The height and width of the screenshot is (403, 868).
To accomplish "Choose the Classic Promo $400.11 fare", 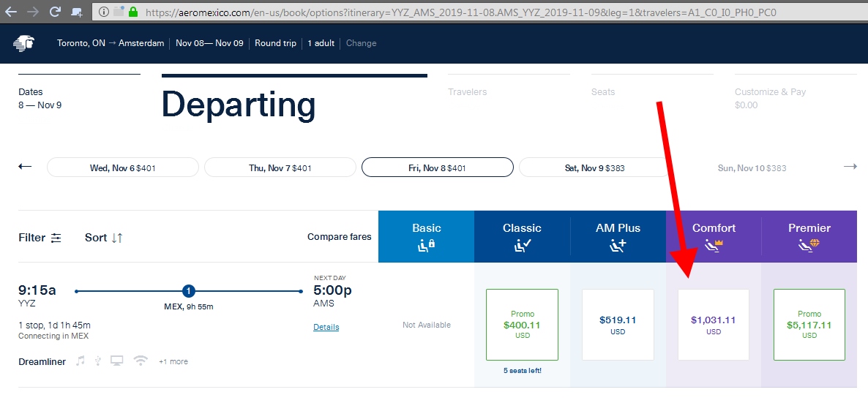I will pyautogui.click(x=522, y=325).
